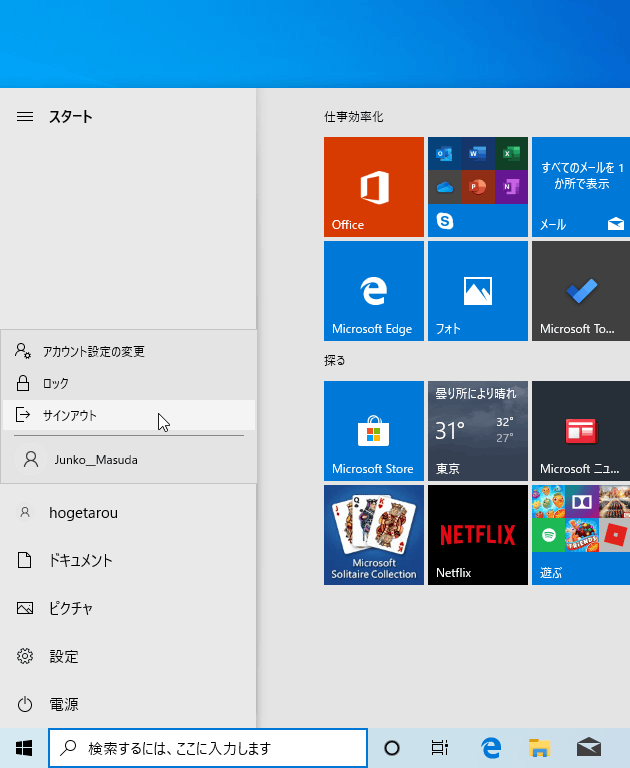Screen dimensions: 630x768
Task: Open the フォト photos tile
Action: (x=478, y=290)
